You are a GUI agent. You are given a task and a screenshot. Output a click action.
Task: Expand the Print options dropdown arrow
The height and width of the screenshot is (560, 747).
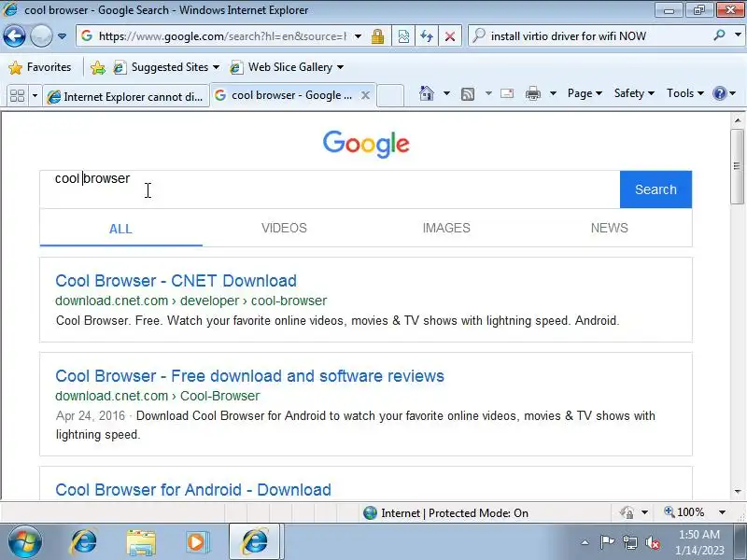coord(553,93)
